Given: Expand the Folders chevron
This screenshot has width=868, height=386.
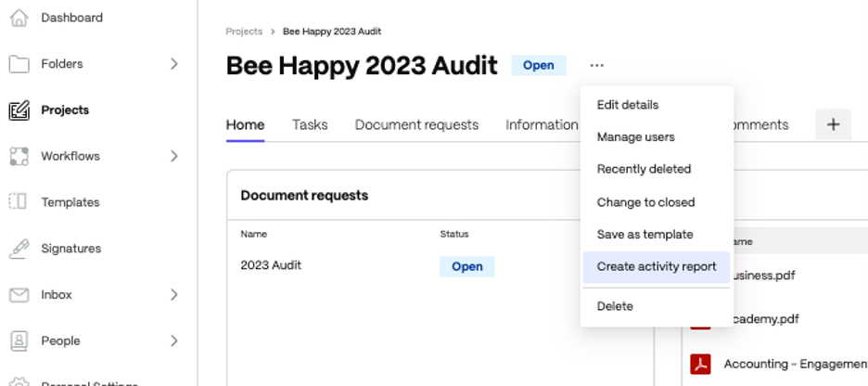Looking at the screenshot, I should (173, 64).
